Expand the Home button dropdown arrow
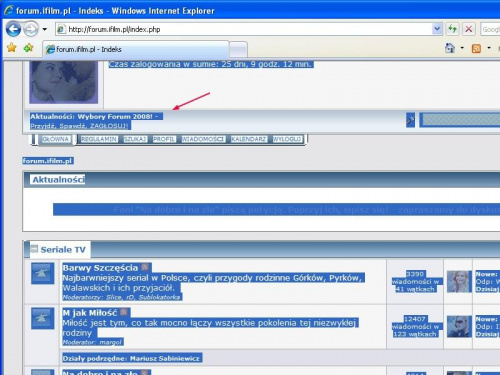This screenshot has height=375, width=500. pyautogui.click(x=462, y=48)
